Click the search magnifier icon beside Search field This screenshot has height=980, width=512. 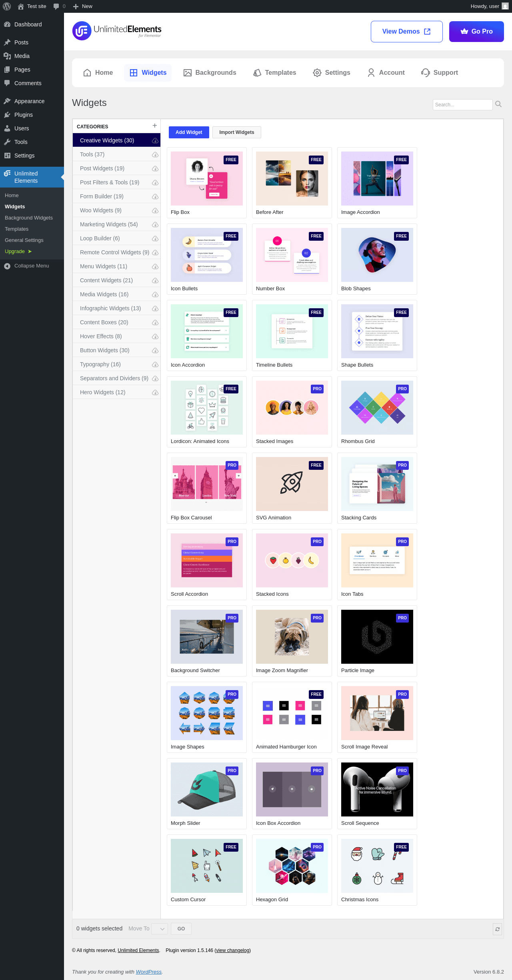[x=498, y=104]
